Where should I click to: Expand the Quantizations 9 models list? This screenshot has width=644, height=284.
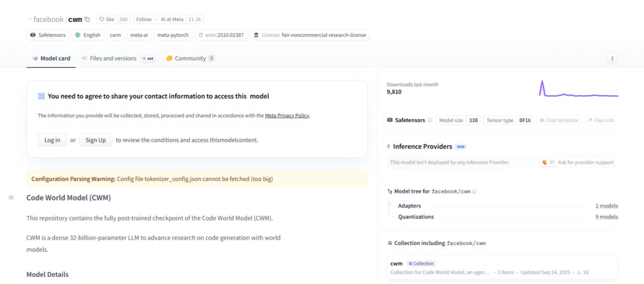tap(607, 217)
